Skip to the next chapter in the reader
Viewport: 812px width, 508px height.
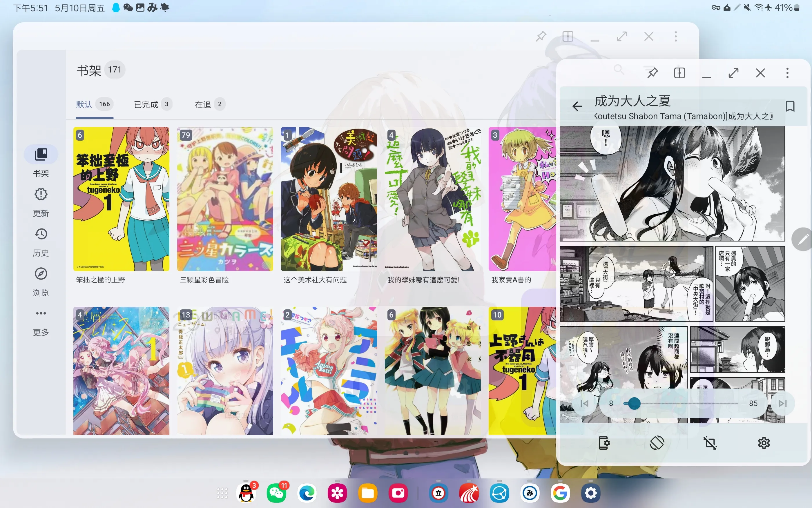pos(783,403)
